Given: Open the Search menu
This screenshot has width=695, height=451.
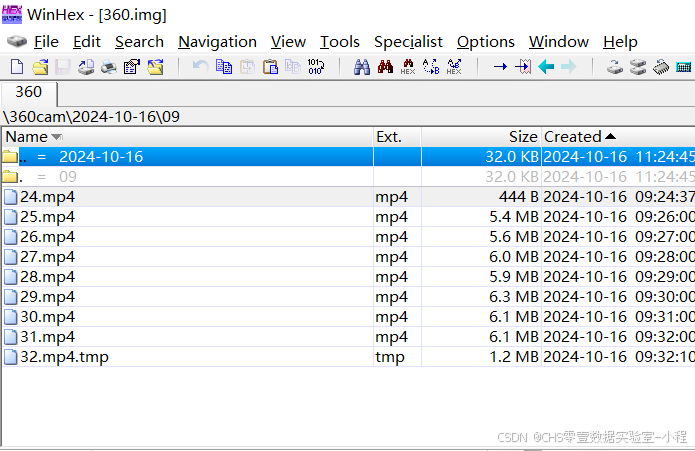Looking at the screenshot, I should pos(139,42).
